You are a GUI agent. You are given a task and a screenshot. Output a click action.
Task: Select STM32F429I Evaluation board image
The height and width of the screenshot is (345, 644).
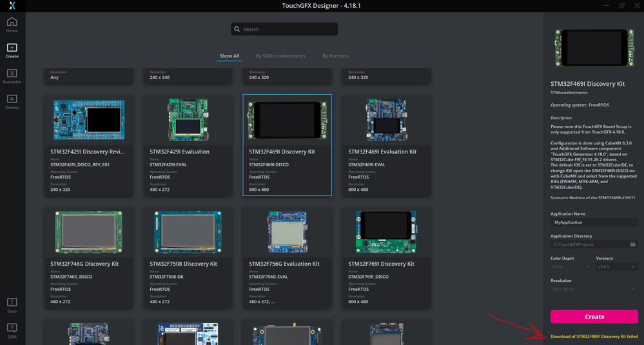[x=188, y=120]
